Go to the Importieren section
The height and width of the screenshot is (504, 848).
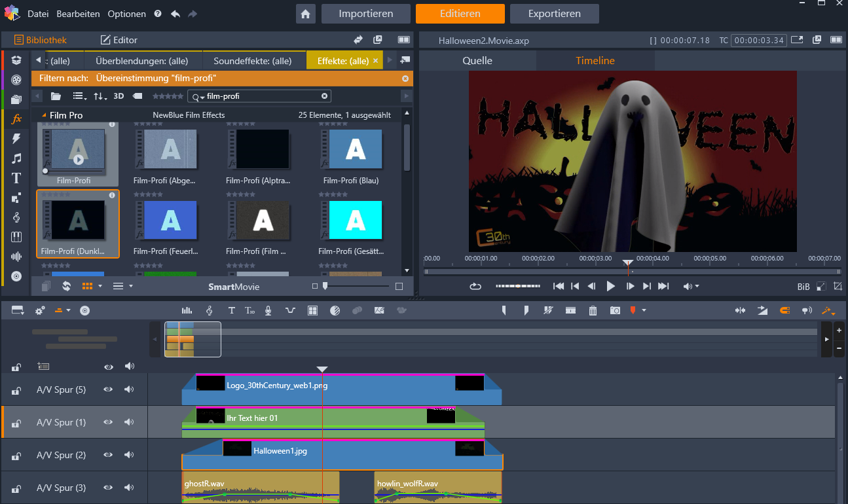coord(366,14)
